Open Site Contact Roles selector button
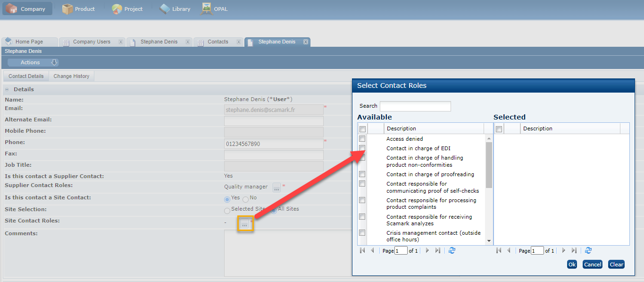The image size is (644, 282). 244,223
